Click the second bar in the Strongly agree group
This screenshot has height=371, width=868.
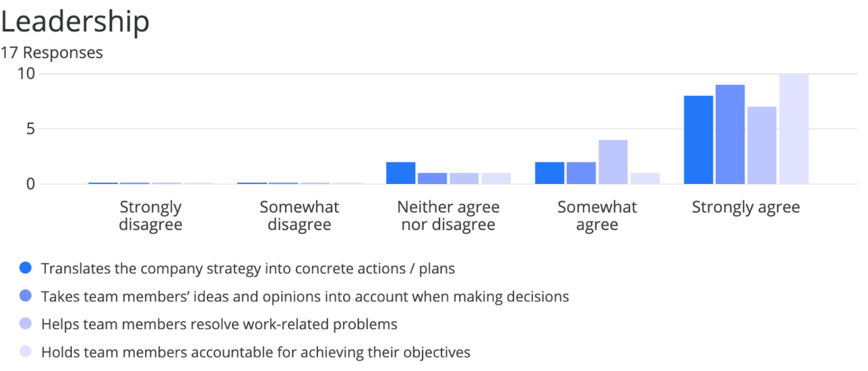tap(730, 134)
